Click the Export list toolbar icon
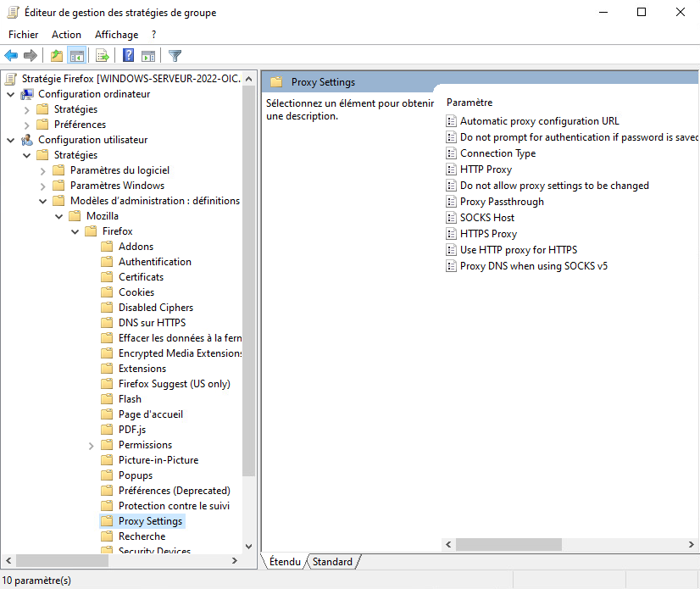 103,56
